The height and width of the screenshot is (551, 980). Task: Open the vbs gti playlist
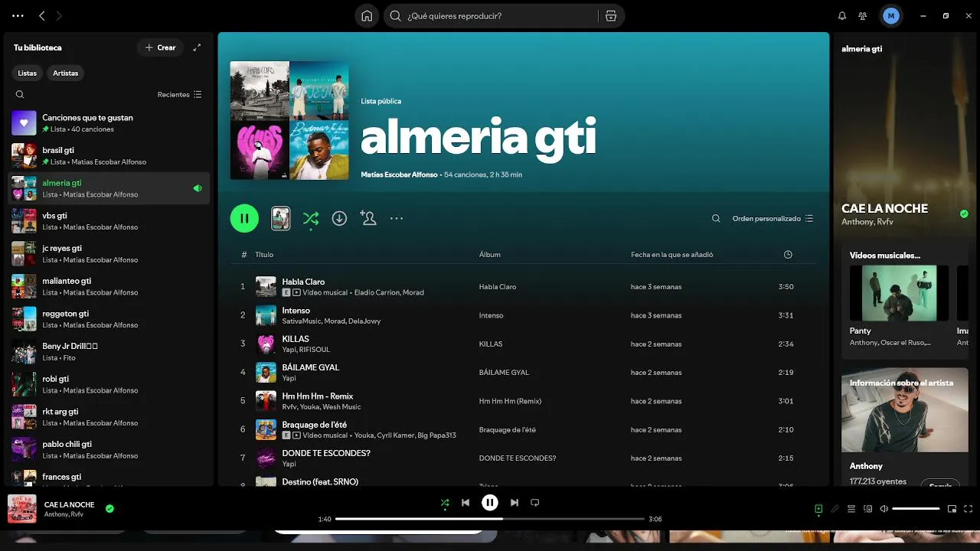pos(109,221)
